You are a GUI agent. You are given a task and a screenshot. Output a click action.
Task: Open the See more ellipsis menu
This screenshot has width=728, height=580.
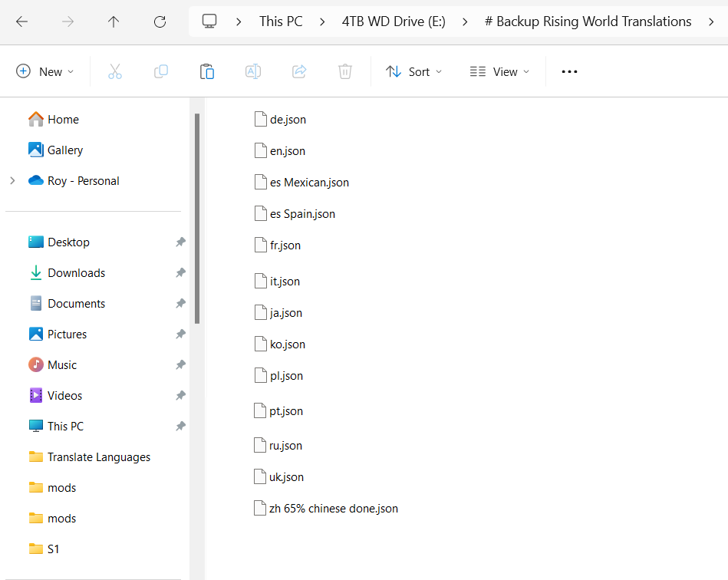(x=569, y=71)
